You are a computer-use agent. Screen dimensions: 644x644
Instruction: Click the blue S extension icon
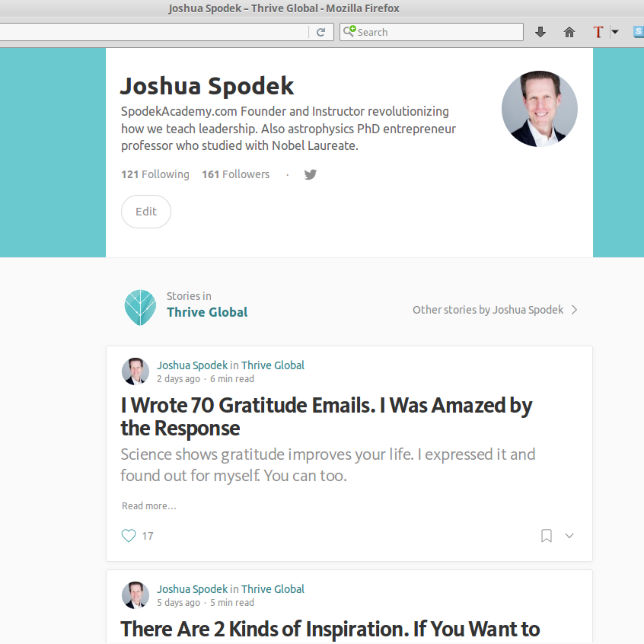click(639, 32)
